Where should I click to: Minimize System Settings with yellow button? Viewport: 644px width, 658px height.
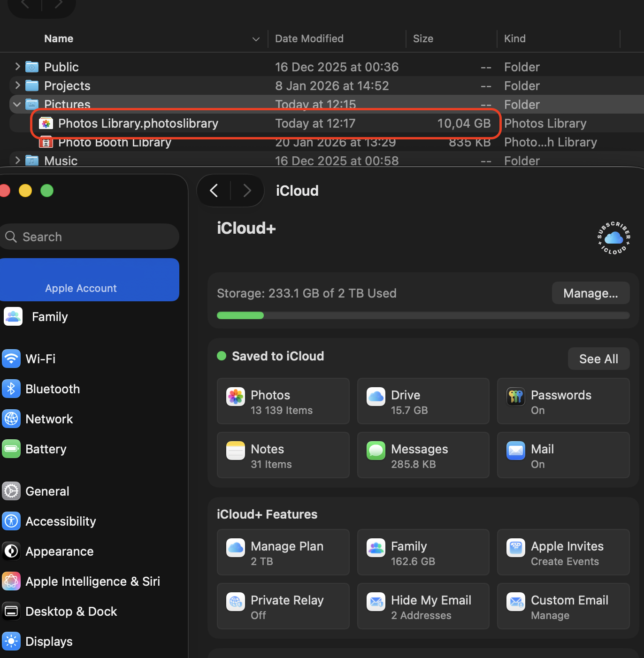click(25, 191)
